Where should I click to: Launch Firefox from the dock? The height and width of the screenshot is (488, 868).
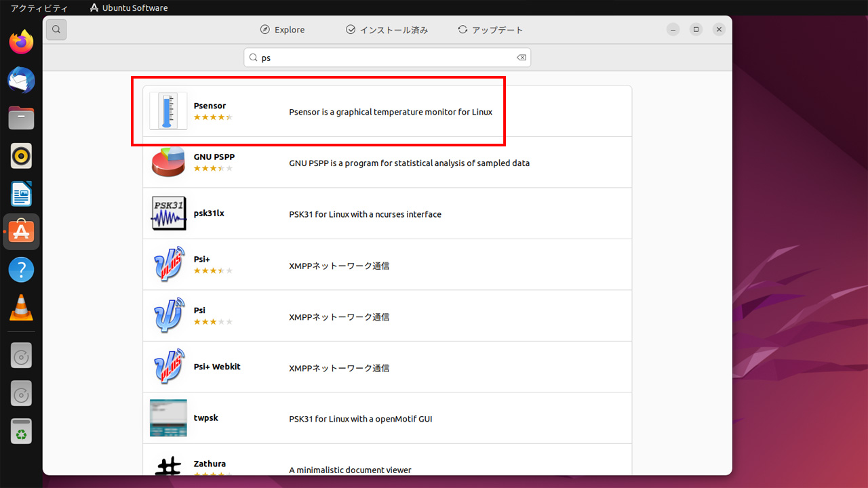point(22,43)
